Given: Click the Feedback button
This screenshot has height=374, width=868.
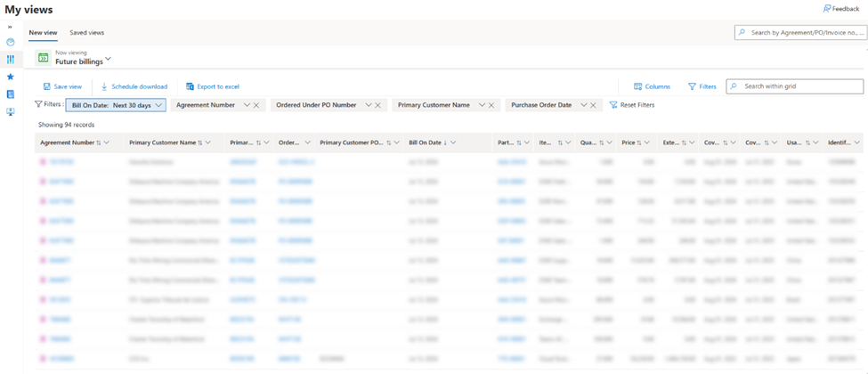Looking at the screenshot, I should coord(841,9).
